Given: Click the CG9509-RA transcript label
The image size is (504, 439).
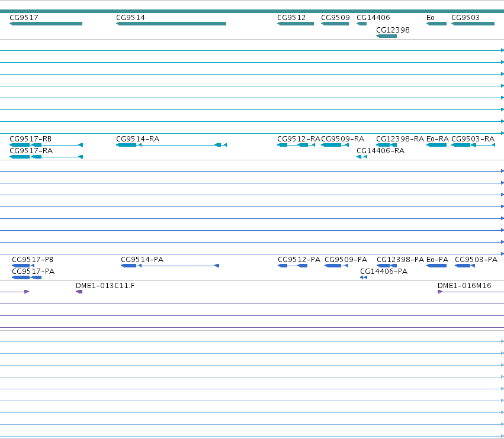Looking at the screenshot, I should tap(343, 139).
